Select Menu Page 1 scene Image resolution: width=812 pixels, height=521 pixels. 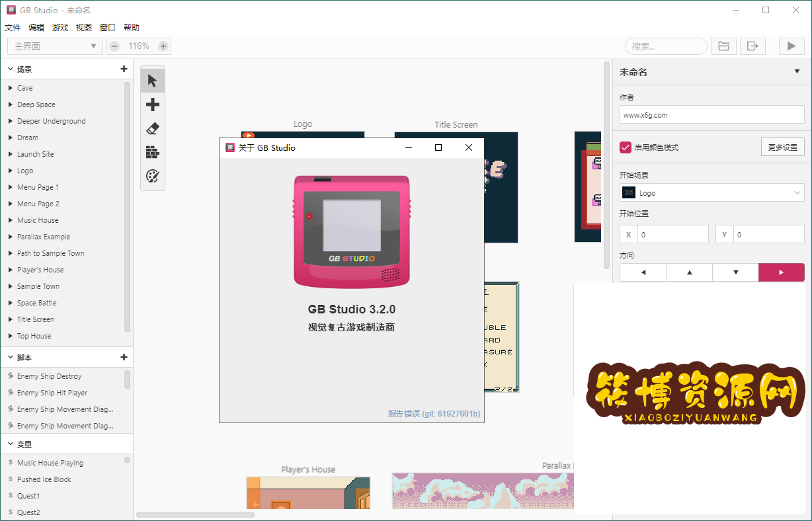point(38,187)
